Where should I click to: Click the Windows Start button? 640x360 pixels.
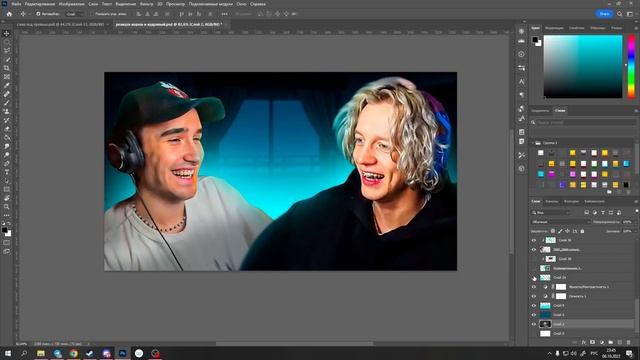point(8,353)
